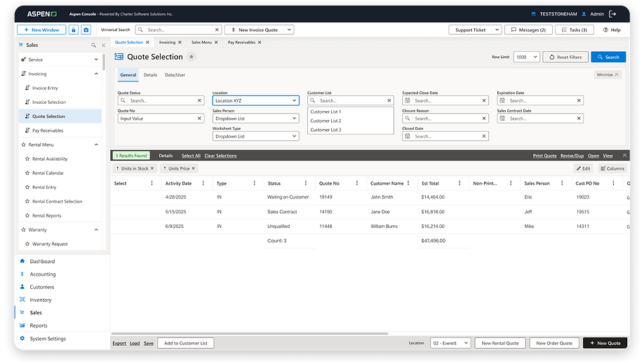Clear the Expected Close Date field
The height and width of the screenshot is (362, 644).
pos(484,100)
